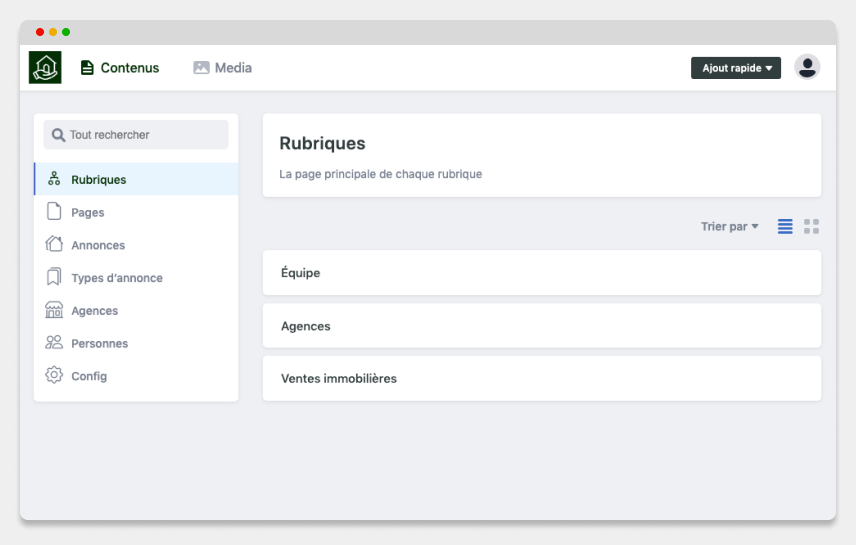
Task: Expand the Trier par sort menu
Action: click(730, 226)
